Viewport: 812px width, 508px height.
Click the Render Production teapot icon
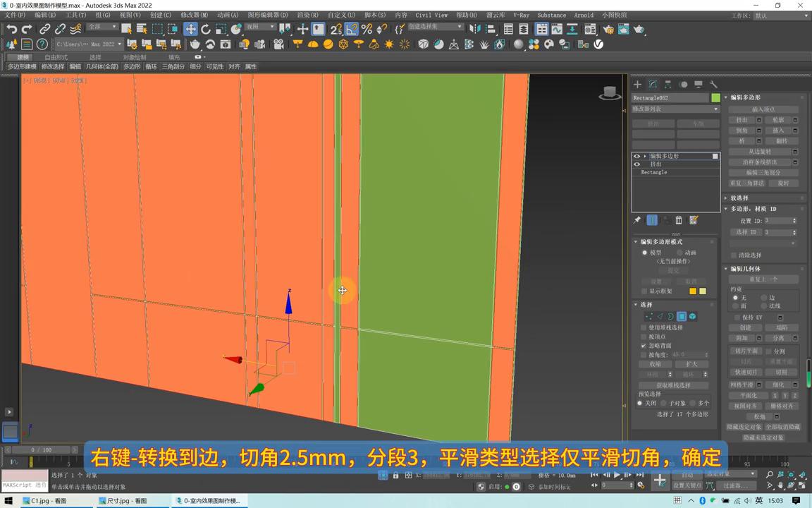[x=638, y=30]
